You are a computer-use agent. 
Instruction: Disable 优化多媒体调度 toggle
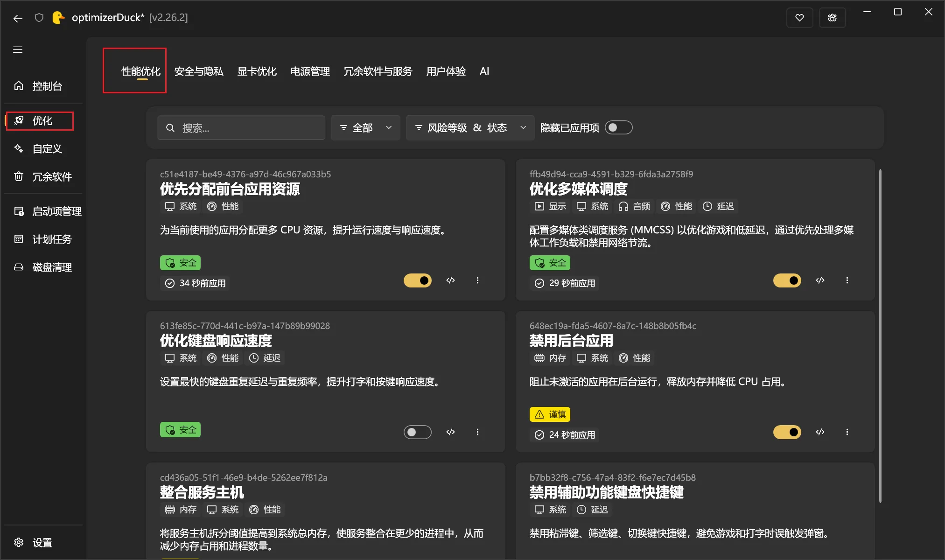coord(787,280)
